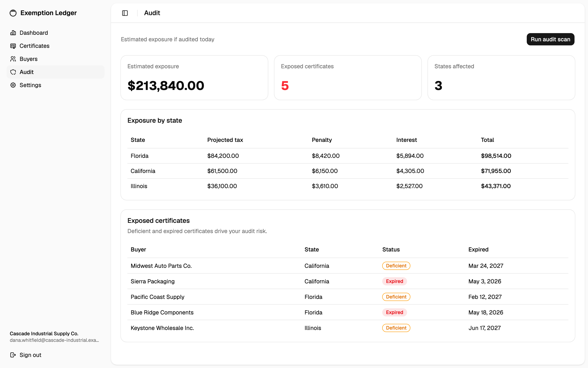This screenshot has height=368, width=588.
Task: Click California projected tax $61,500.00
Action: tap(222, 171)
